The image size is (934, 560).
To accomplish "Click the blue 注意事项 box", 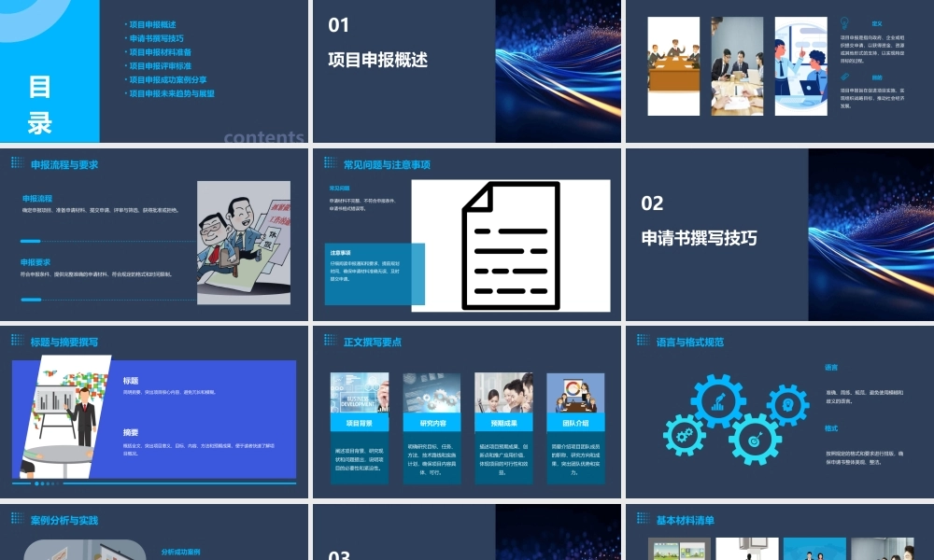I will [375, 273].
